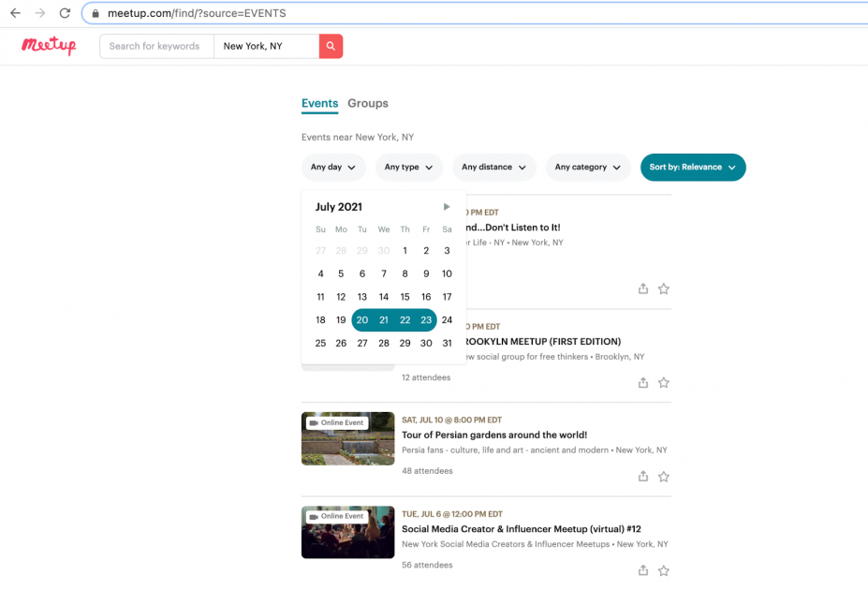Switch to the Groups tab
This screenshot has width=868, height=590.
click(x=367, y=103)
